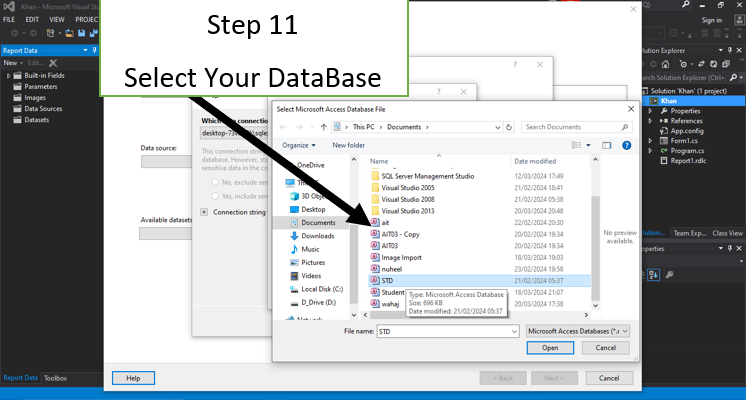746x400 pixels.
Task: Expand the File name combo box list
Action: [514, 332]
